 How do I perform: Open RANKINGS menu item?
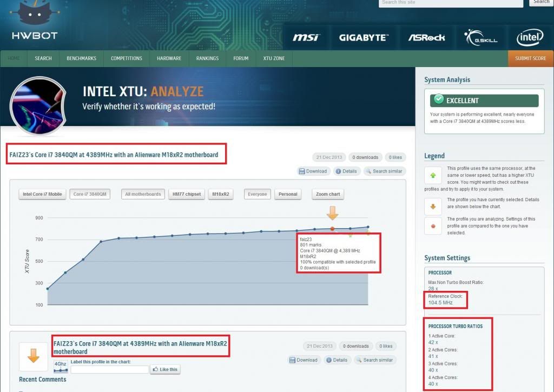(207, 58)
